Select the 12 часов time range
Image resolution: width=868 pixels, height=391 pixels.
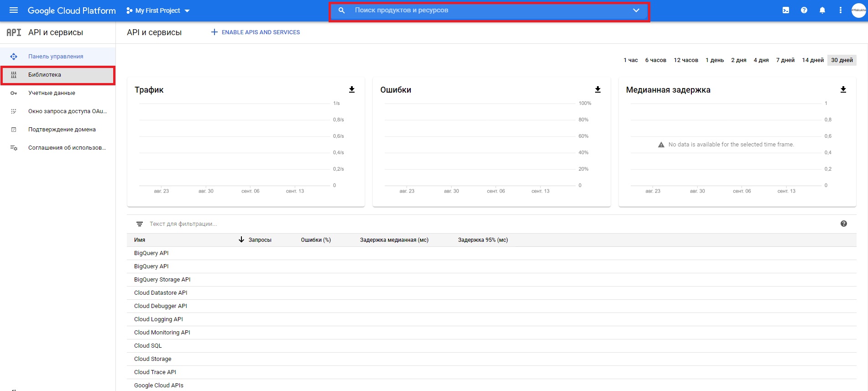686,60
